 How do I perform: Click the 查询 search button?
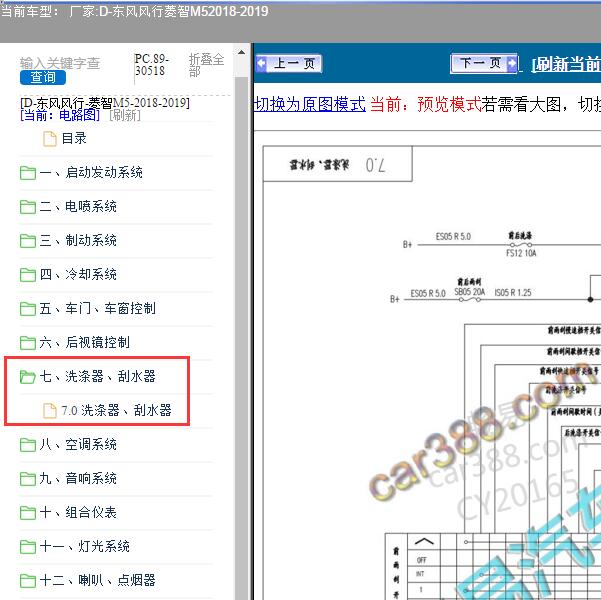pyautogui.click(x=43, y=77)
